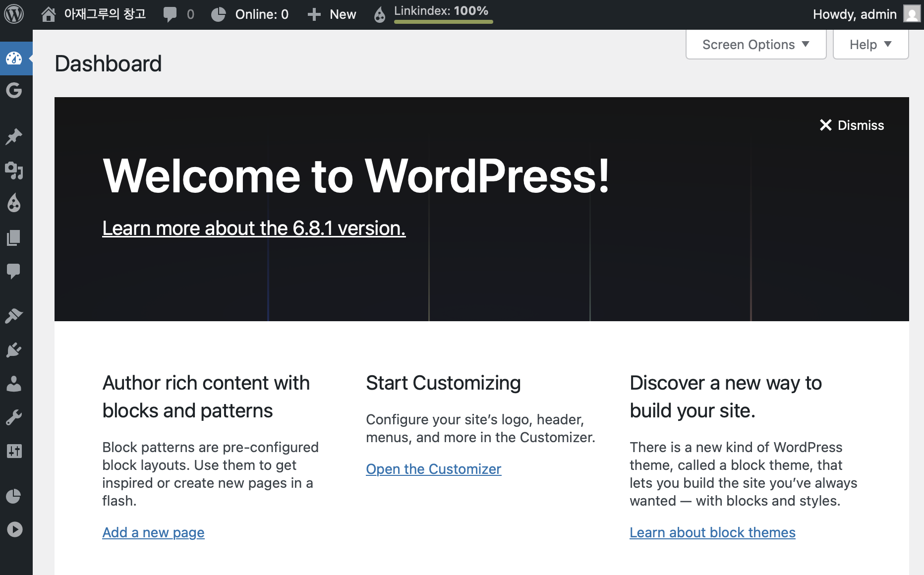Viewport: 924px width, 575px height.
Task: Click the Add a new page link
Action: point(153,532)
